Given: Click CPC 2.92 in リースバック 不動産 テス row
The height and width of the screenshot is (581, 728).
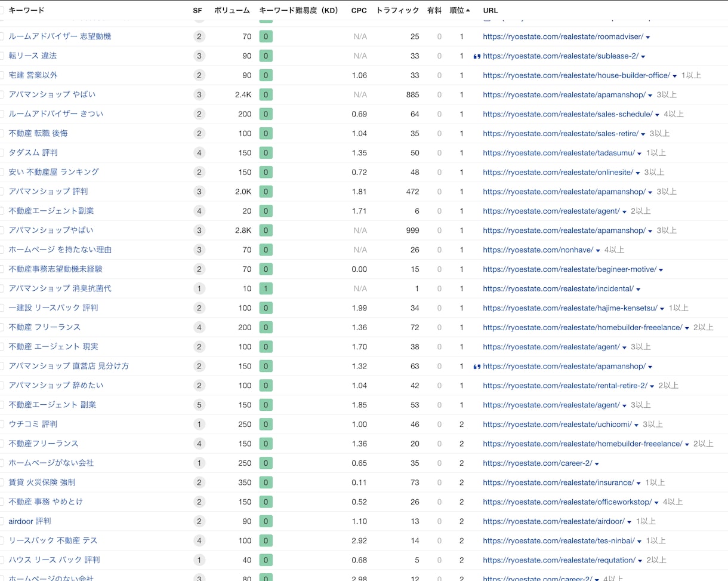Looking at the screenshot, I should click(359, 541).
